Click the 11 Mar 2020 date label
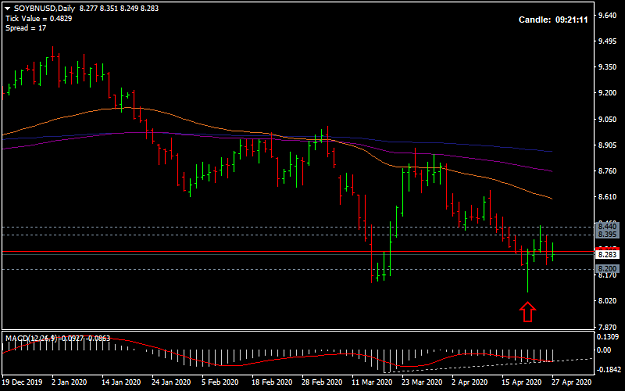Image resolution: width=625 pixels, height=391 pixels. [372, 382]
